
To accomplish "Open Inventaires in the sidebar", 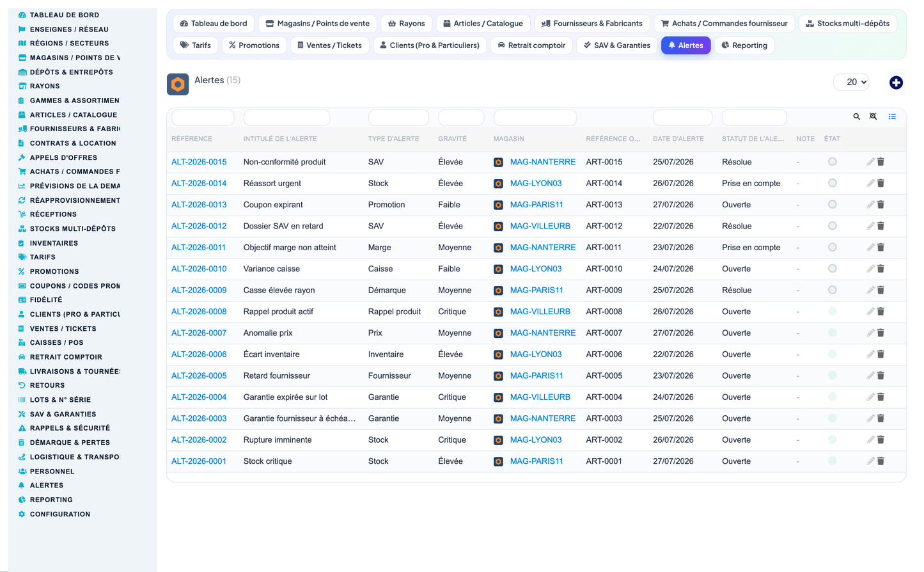I will [54, 243].
